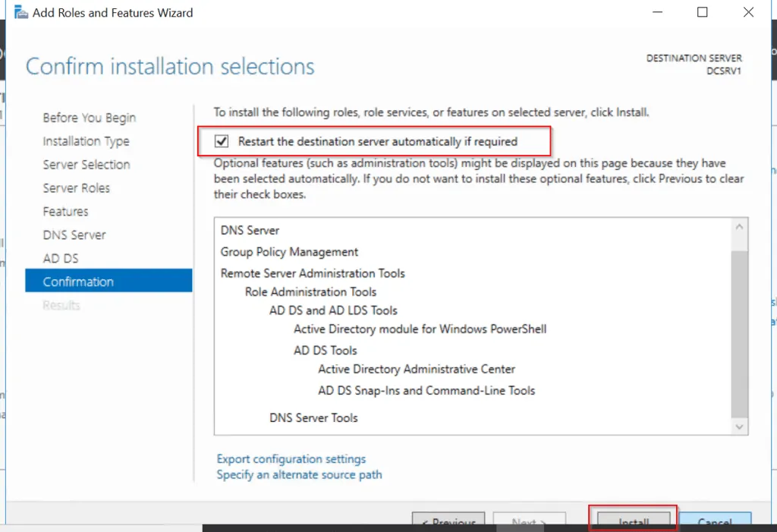Open the Features step

(x=65, y=211)
